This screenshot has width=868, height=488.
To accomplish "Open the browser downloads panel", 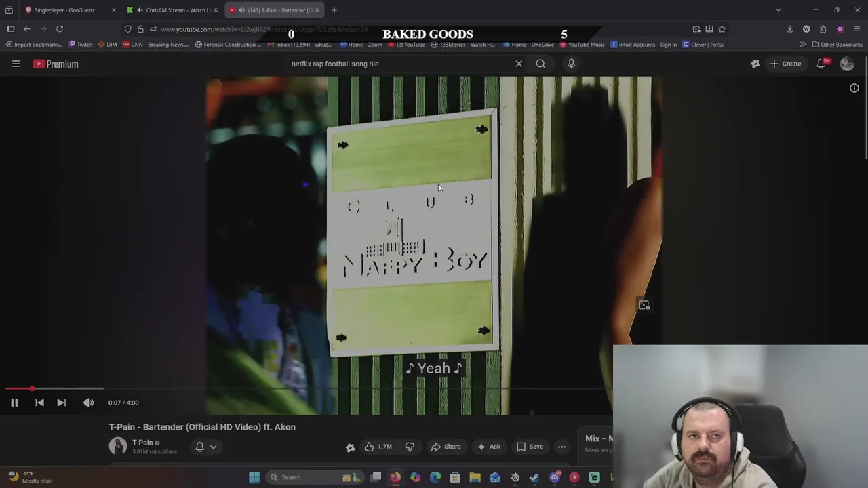I will 789,29.
